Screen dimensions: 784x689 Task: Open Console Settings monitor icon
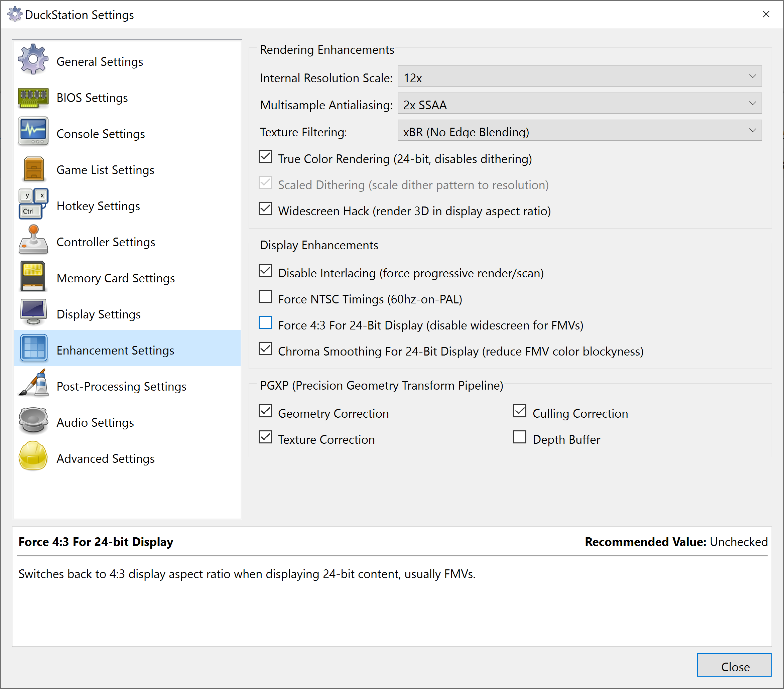coord(33,132)
